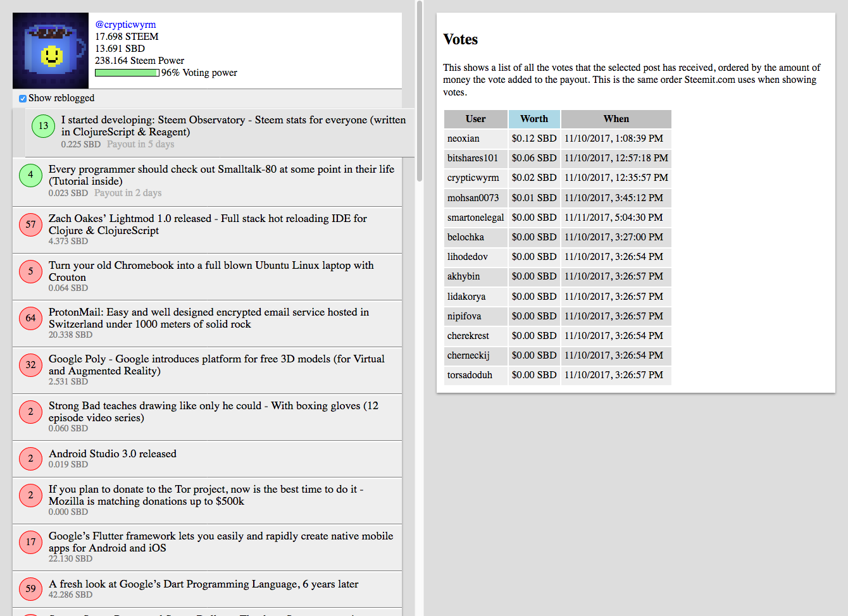Click the neoxian user cell
Screen dimensions: 848x616
point(476,139)
